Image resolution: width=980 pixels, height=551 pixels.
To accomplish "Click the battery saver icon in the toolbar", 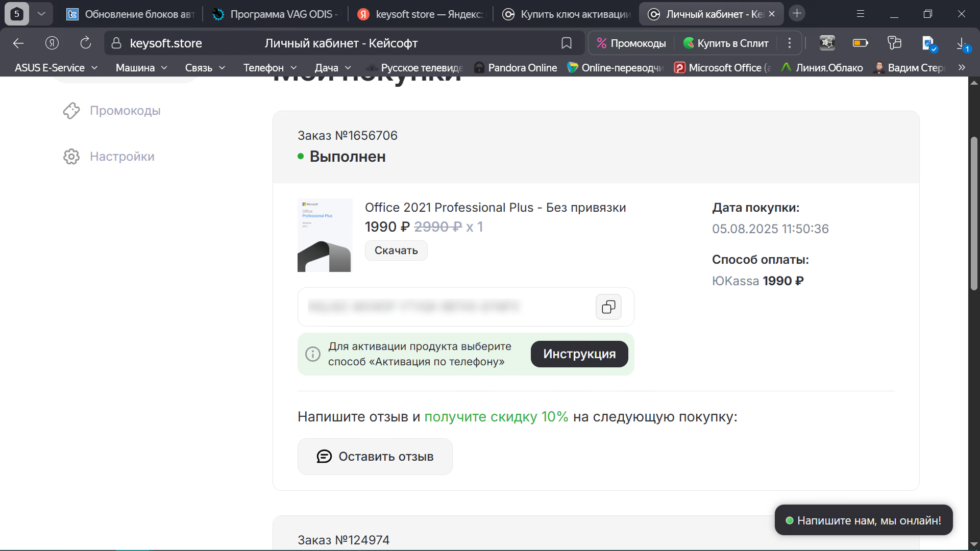I will coord(861,43).
